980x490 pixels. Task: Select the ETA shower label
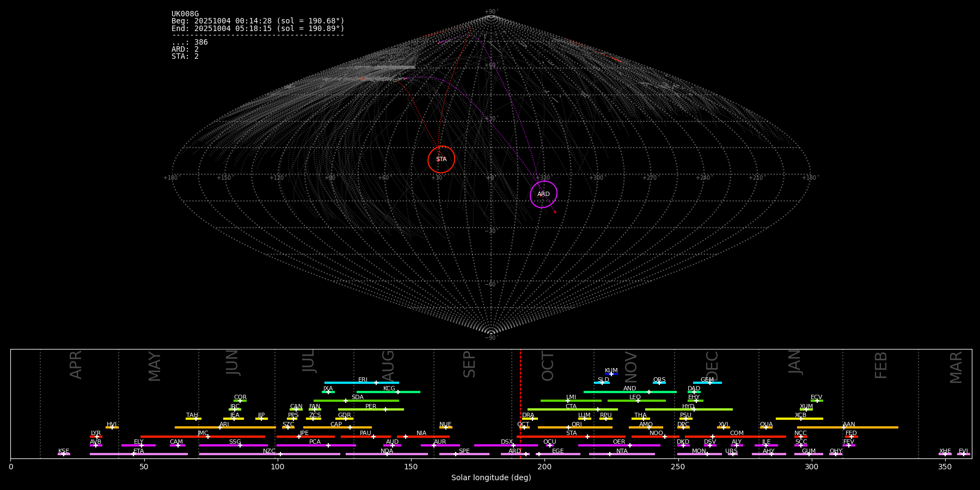139,451
